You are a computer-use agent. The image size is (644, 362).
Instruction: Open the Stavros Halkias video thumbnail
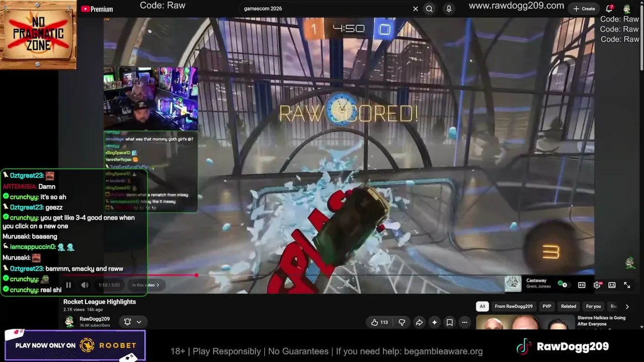point(525,322)
